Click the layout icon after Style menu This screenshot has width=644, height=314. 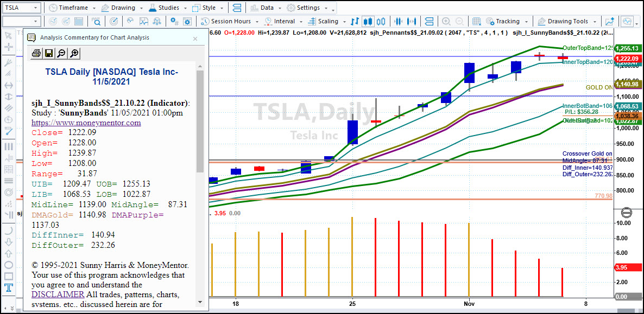pyautogui.click(x=237, y=8)
